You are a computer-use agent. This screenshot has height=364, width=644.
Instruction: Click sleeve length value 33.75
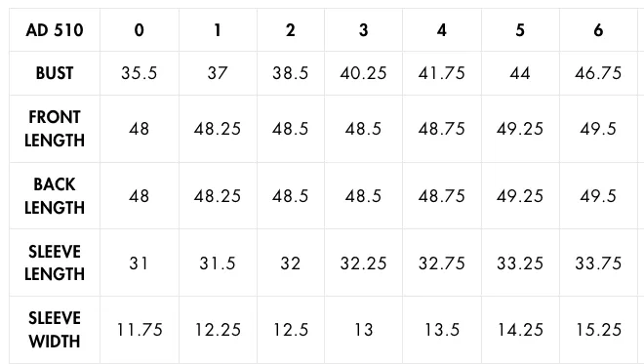click(x=598, y=263)
